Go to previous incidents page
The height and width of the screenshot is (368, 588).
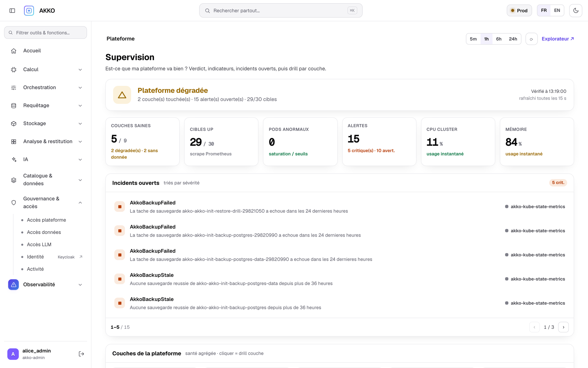coord(534,327)
